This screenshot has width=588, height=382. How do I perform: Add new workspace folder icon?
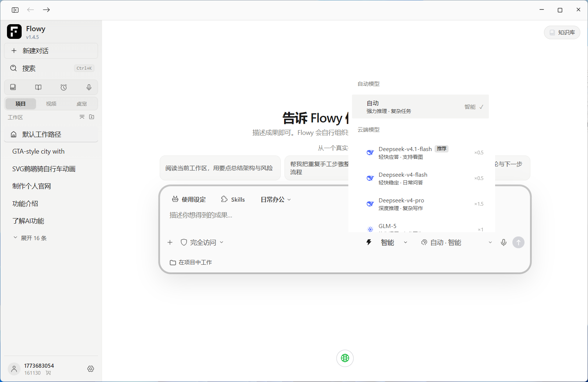[92, 117]
